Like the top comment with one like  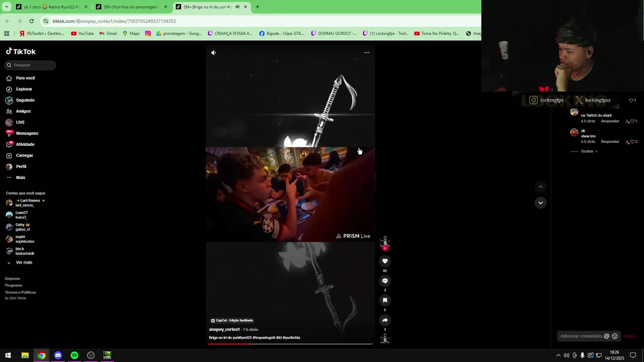pos(632,100)
